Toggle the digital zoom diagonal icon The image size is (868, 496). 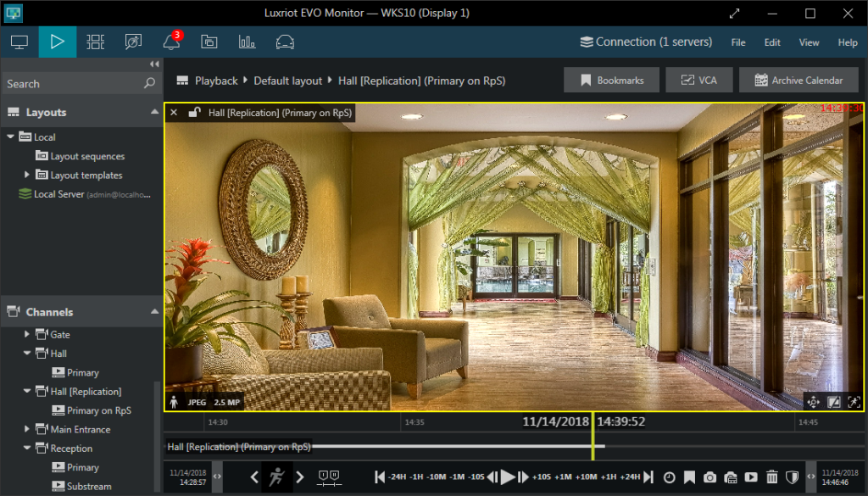click(834, 402)
